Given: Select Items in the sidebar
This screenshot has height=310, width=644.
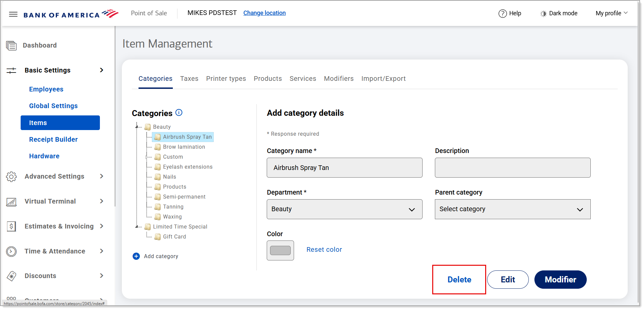Looking at the screenshot, I should pos(60,123).
